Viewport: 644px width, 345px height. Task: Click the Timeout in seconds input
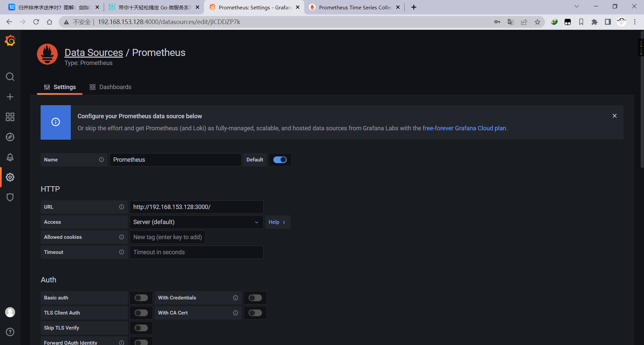196,252
